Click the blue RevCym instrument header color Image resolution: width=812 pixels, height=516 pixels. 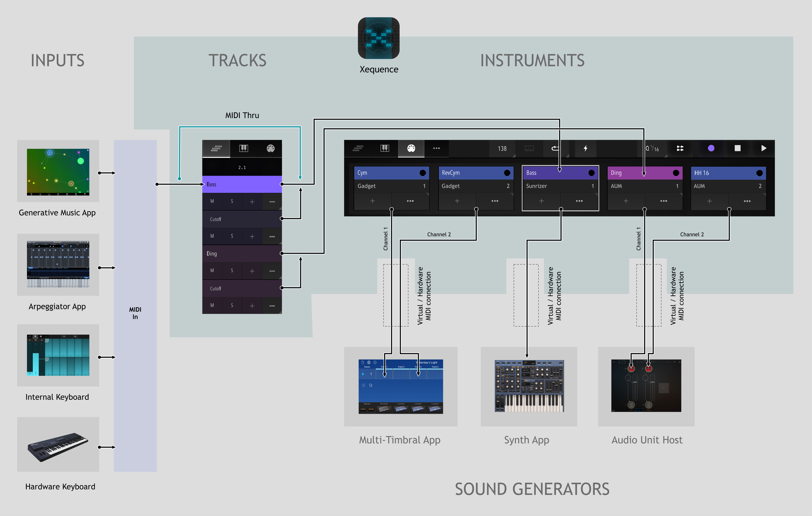coord(476,173)
